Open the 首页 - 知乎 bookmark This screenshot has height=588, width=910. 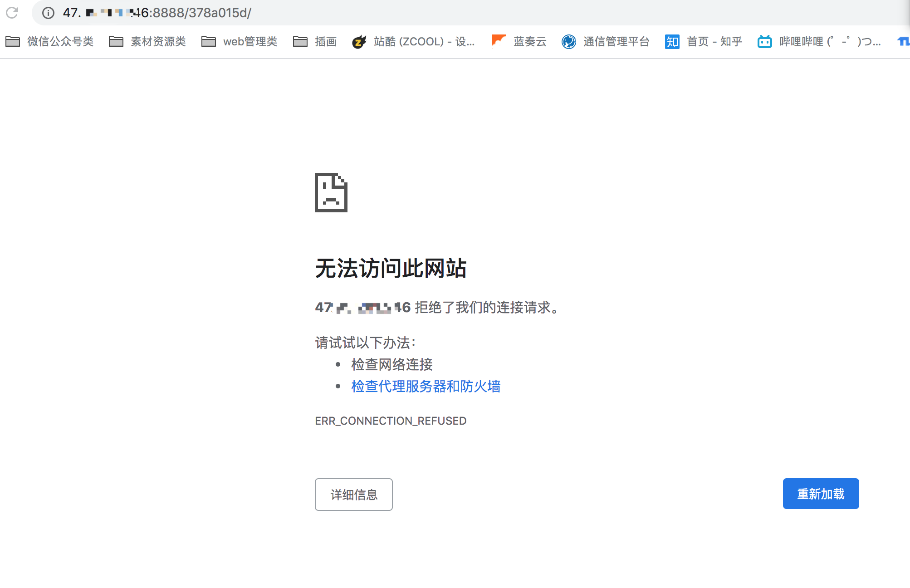coord(704,42)
